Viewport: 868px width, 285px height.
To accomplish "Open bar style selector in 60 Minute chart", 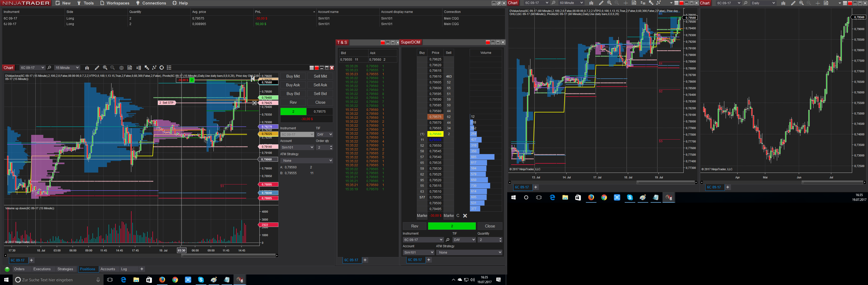I will click(x=591, y=3).
